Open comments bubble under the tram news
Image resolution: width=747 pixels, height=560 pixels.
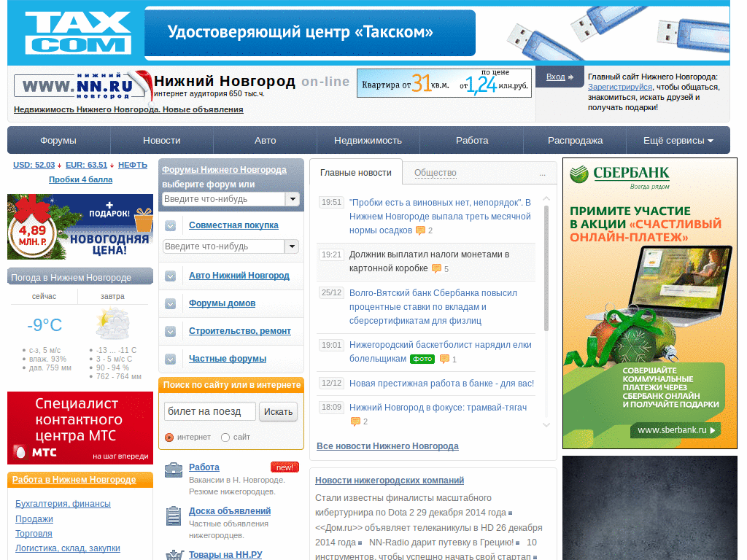click(355, 421)
